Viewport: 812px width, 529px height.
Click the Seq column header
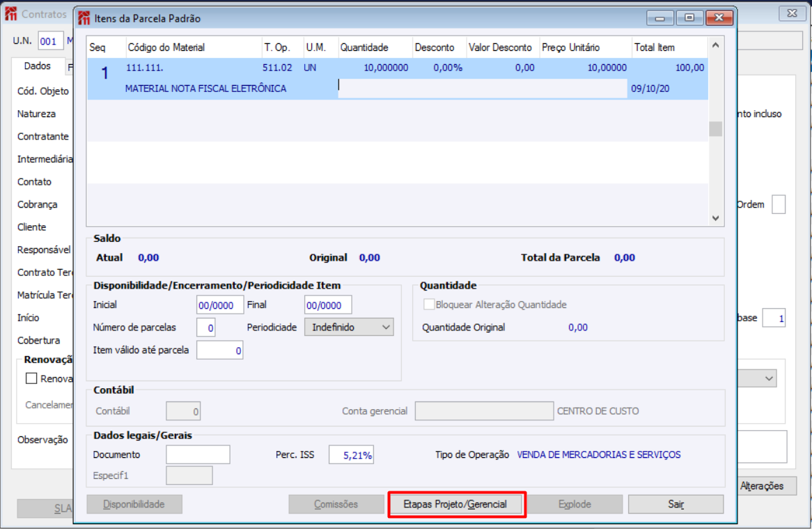pos(107,47)
